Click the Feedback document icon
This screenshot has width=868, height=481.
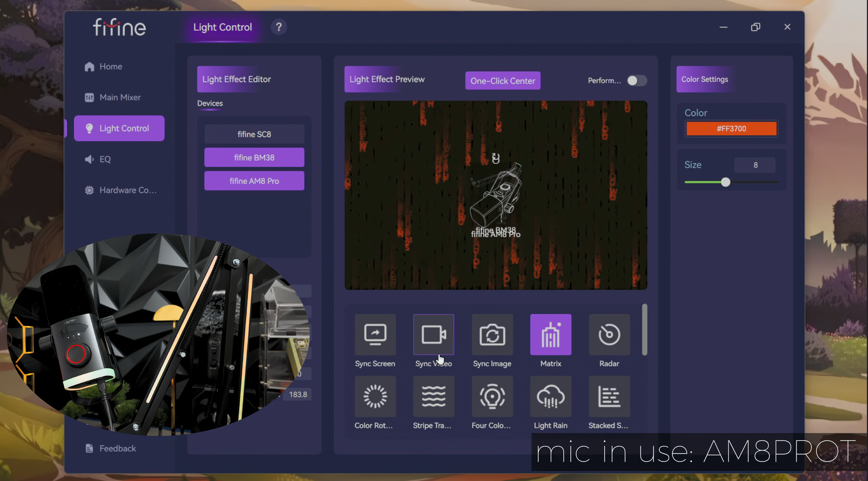point(89,448)
